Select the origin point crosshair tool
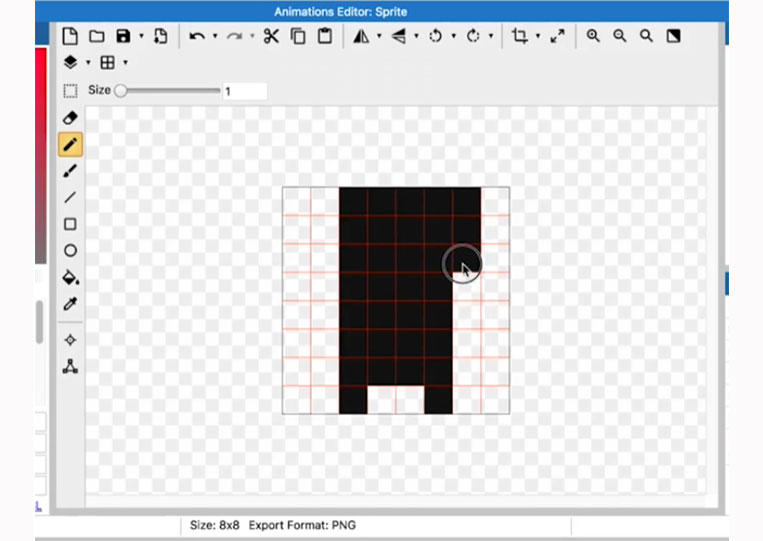This screenshot has height=541, width=763. pyautogui.click(x=70, y=340)
